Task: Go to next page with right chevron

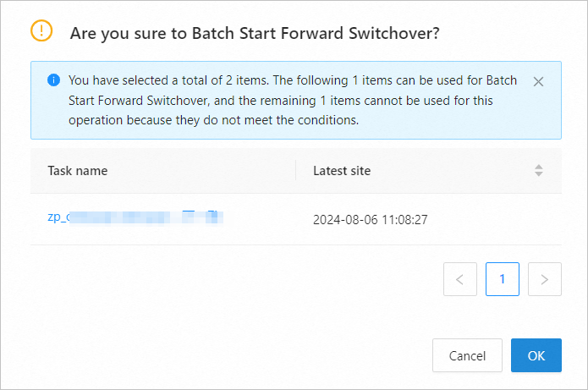Action: (544, 279)
